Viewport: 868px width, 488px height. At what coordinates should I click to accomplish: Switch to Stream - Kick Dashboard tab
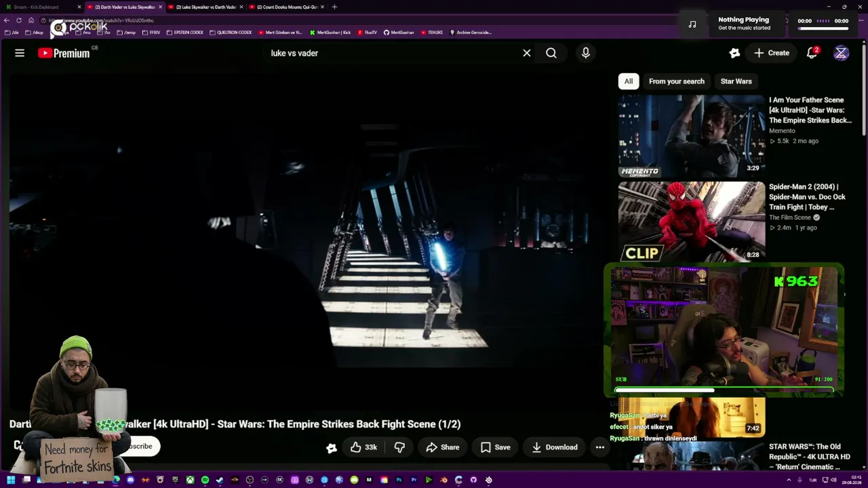42,7
